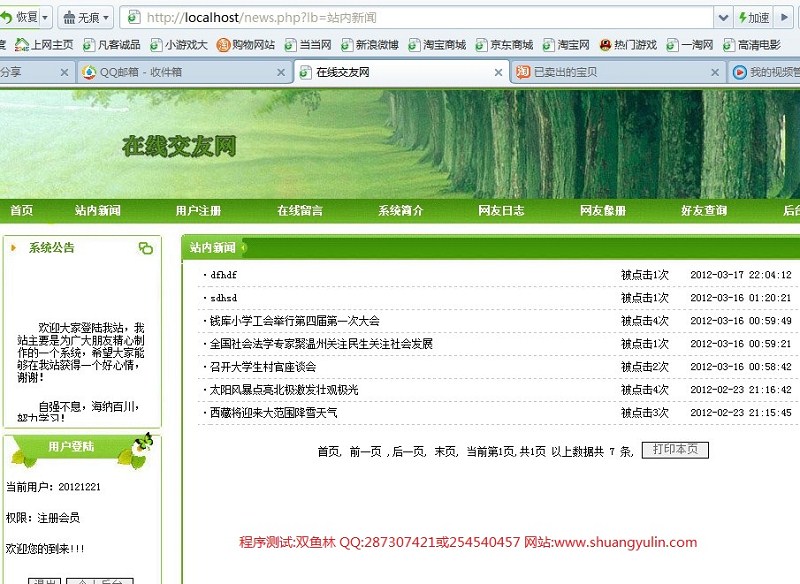Open the 凡客诚品 bookmark
Image resolution: width=800 pixels, height=584 pixels.
[112, 45]
